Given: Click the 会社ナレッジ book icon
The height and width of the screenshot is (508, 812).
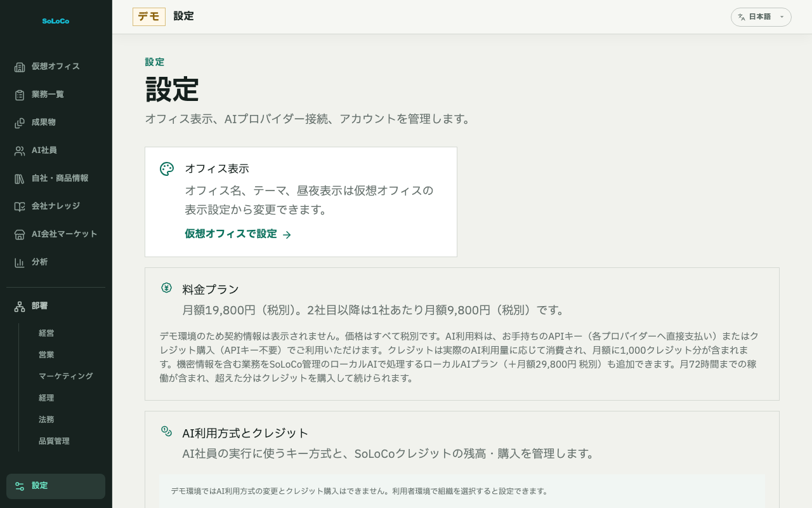Looking at the screenshot, I should [20, 206].
